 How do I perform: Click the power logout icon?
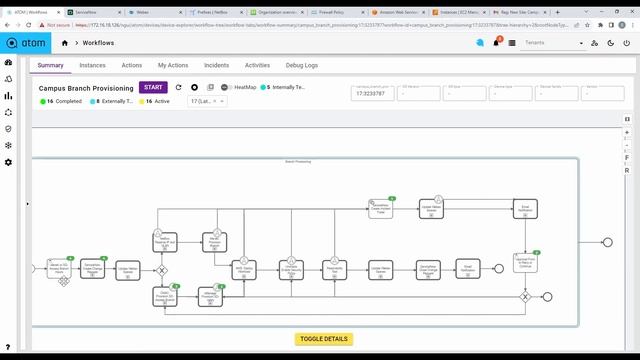coord(627,43)
